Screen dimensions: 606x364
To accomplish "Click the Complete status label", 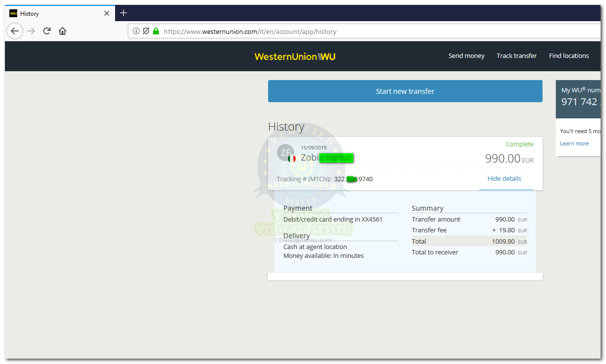I will pyautogui.click(x=519, y=144).
